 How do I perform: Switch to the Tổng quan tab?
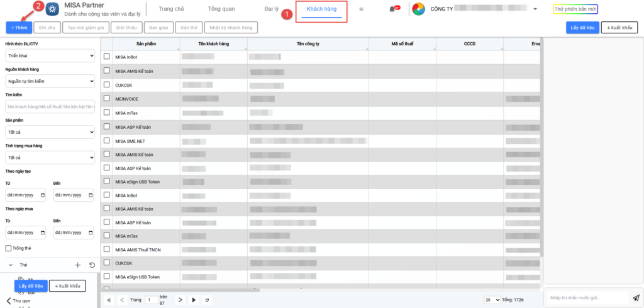pos(221,9)
